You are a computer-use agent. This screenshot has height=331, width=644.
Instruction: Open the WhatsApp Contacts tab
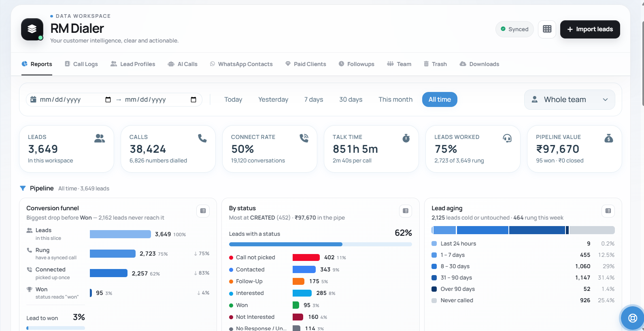click(241, 64)
